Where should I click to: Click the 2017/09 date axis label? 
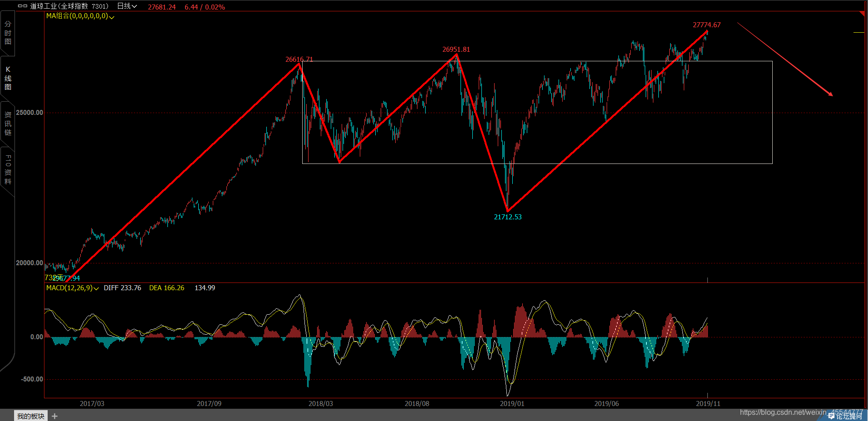pyautogui.click(x=209, y=404)
